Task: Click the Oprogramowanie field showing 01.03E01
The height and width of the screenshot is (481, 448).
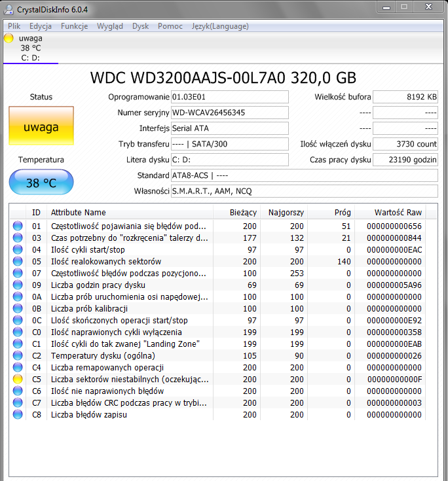Action: [230, 97]
